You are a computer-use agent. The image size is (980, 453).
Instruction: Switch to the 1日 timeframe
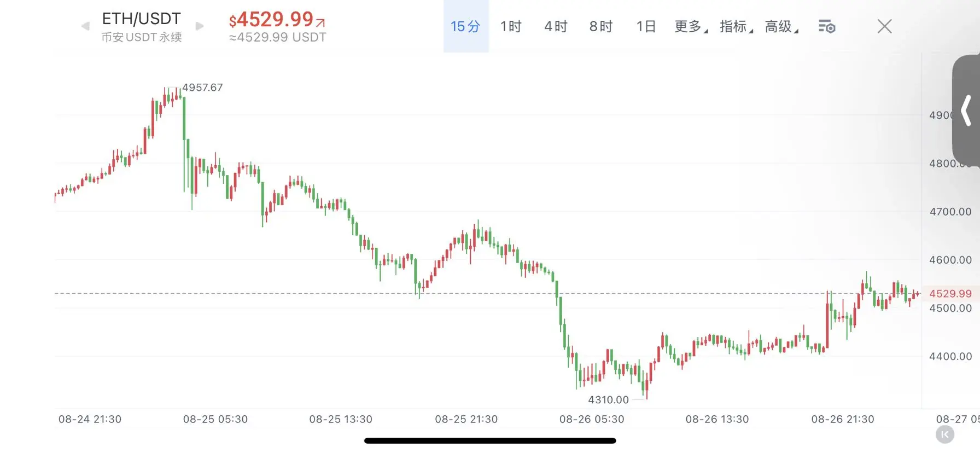point(646,26)
